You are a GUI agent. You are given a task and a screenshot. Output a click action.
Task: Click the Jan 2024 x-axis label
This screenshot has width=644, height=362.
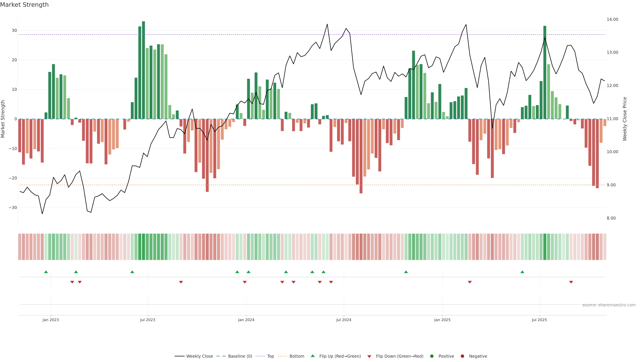[246, 320]
